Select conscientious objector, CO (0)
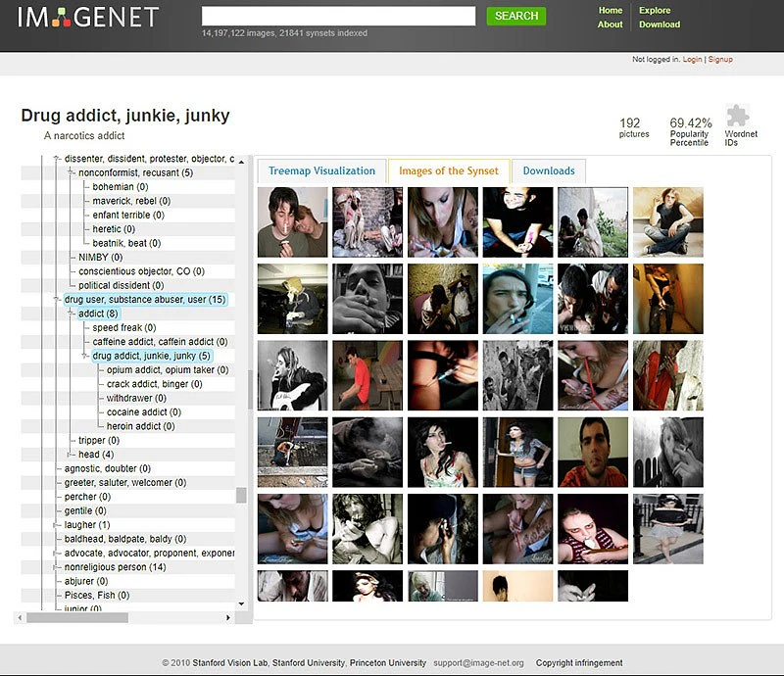Screen dimensions: 784x676 click(141, 271)
